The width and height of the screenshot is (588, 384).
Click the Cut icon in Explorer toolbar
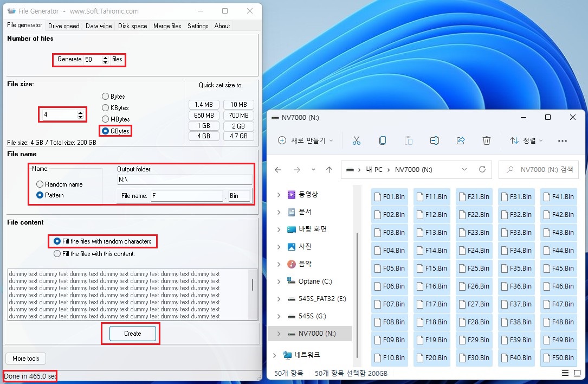[x=356, y=140]
